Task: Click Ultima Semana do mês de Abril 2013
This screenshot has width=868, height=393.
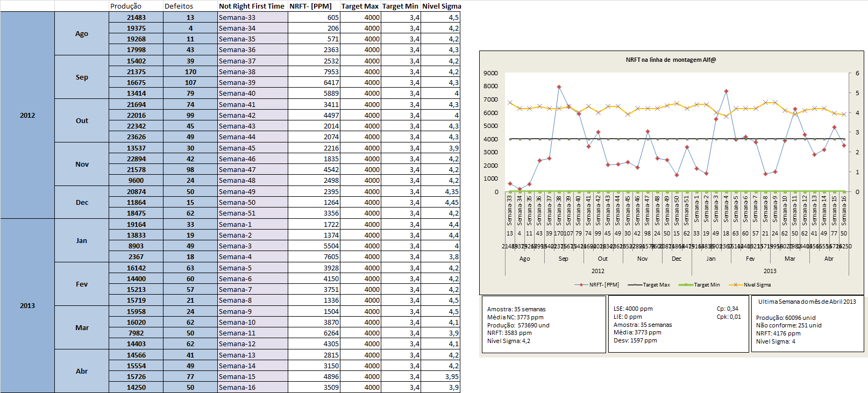Action: point(807,302)
